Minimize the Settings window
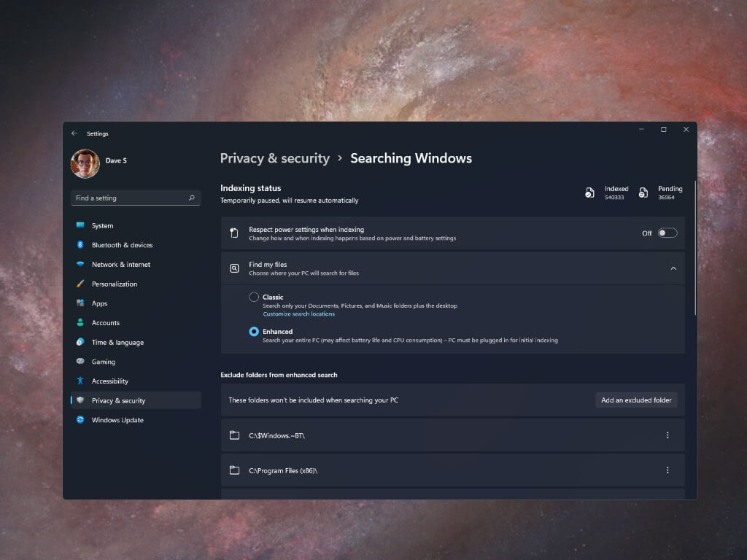Screen dimensions: 747x560 641,130
